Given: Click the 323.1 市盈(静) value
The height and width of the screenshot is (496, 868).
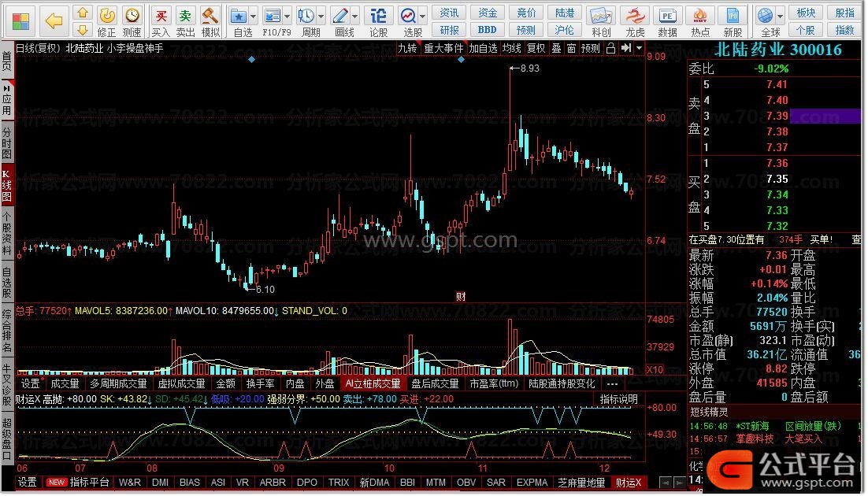Looking at the screenshot, I should (773, 340).
